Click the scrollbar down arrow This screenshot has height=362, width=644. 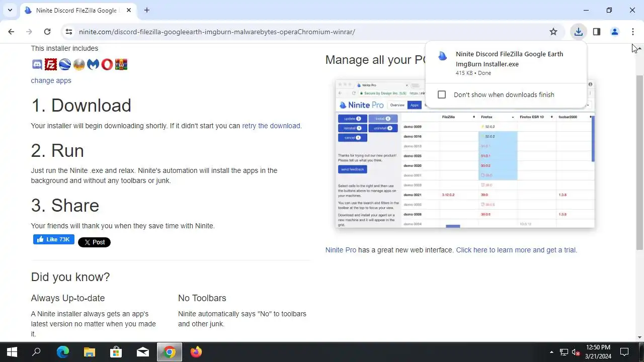639,337
